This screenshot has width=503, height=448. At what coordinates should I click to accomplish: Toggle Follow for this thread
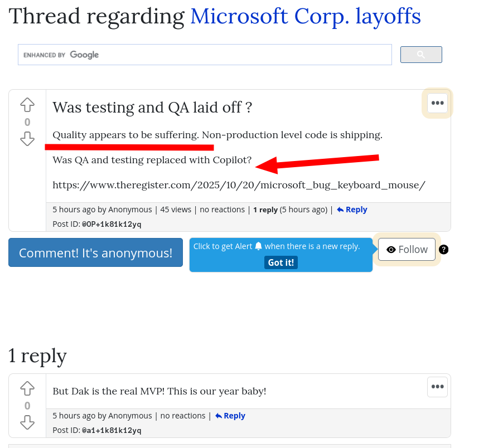(407, 249)
